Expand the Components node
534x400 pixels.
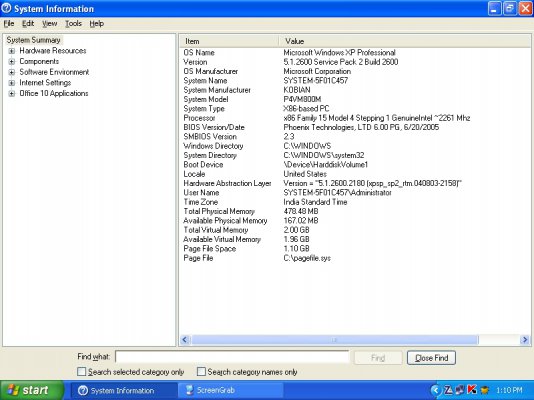(x=12, y=62)
